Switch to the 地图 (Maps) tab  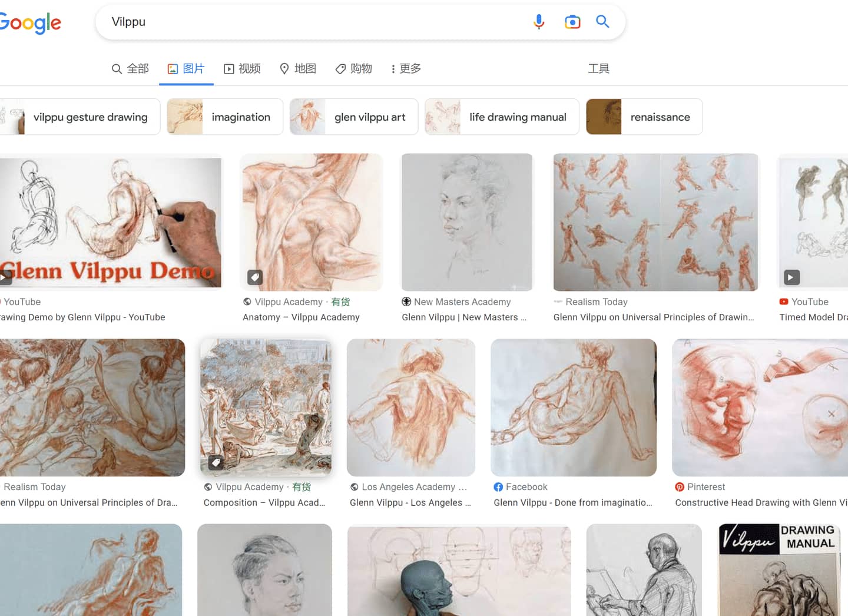coord(298,69)
